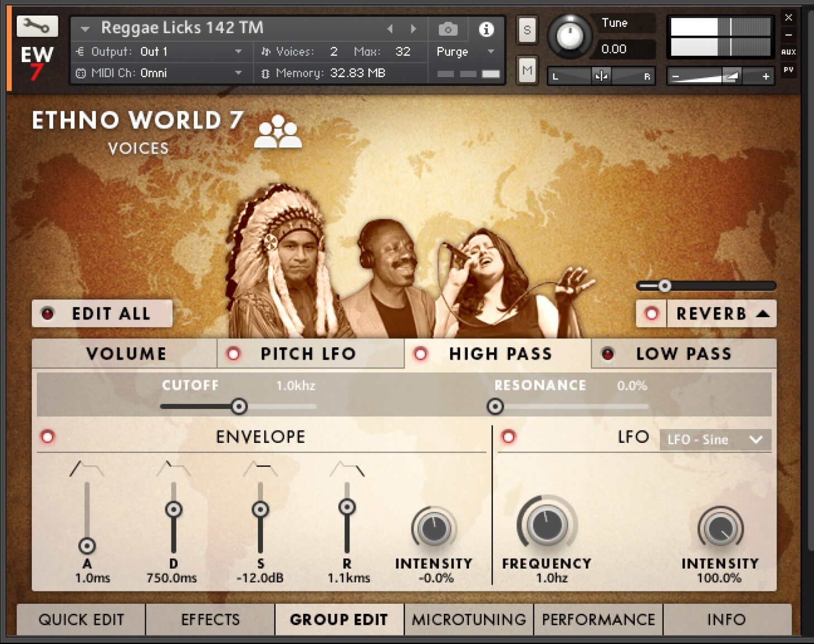Go to next instrument with right arrow
The height and width of the screenshot is (644, 814).
[x=413, y=28]
